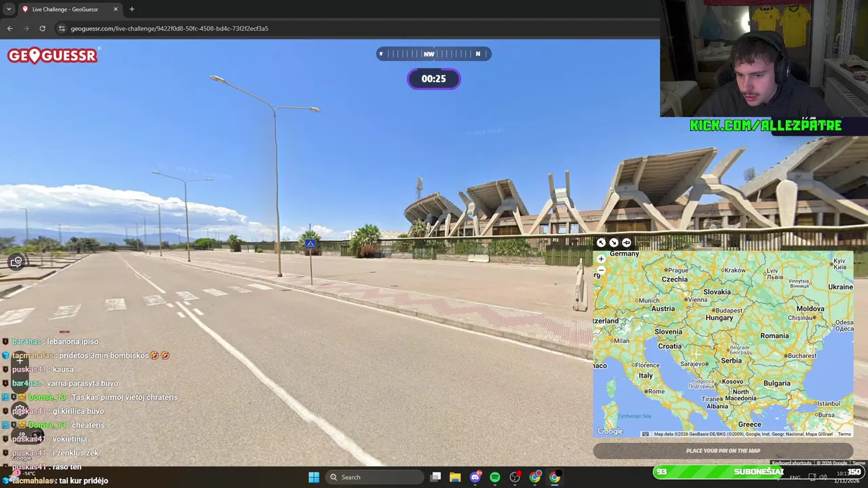Click Bulgaria label on the map

pyautogui.click(x=776, y=383)
